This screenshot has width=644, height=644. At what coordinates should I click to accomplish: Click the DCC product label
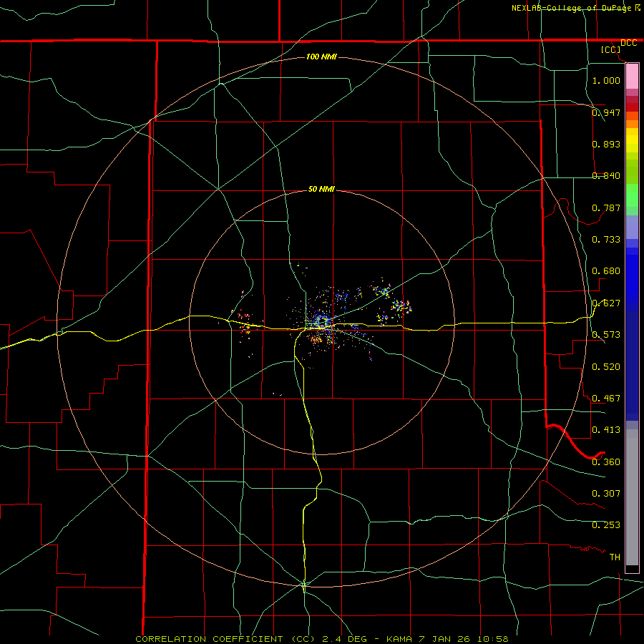point(628,43)
